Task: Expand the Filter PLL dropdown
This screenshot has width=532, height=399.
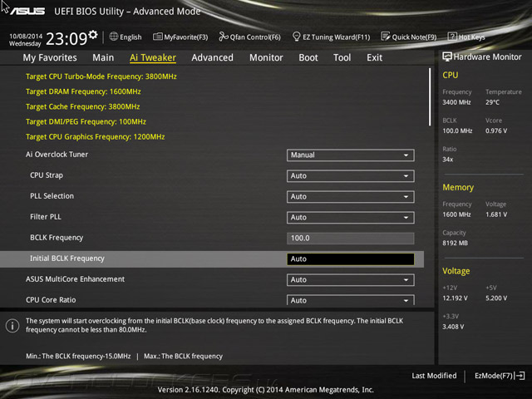Action: [x=351, y=217]
